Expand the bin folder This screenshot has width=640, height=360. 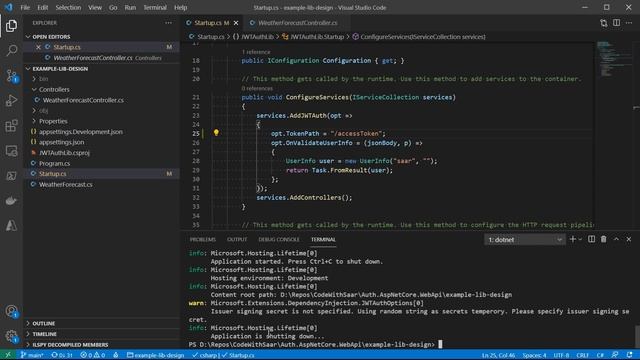pyautogui.click(x=43, y=79)
